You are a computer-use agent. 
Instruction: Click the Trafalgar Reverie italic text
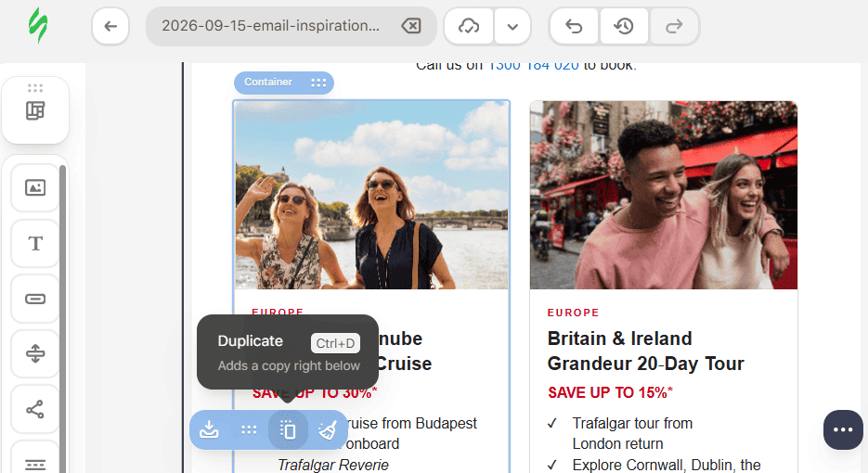[332, 465]
